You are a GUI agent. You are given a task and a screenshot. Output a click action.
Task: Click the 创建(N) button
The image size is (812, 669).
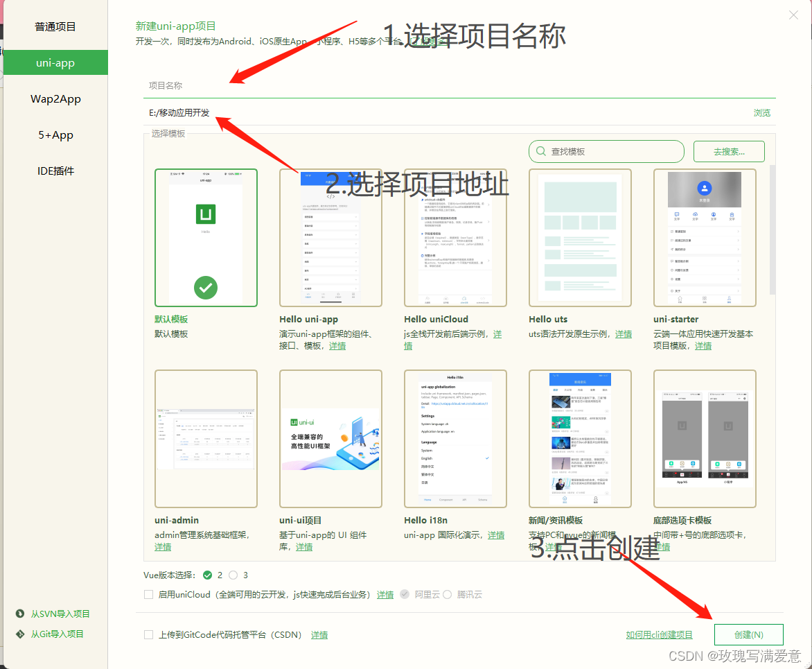point(748,635)
